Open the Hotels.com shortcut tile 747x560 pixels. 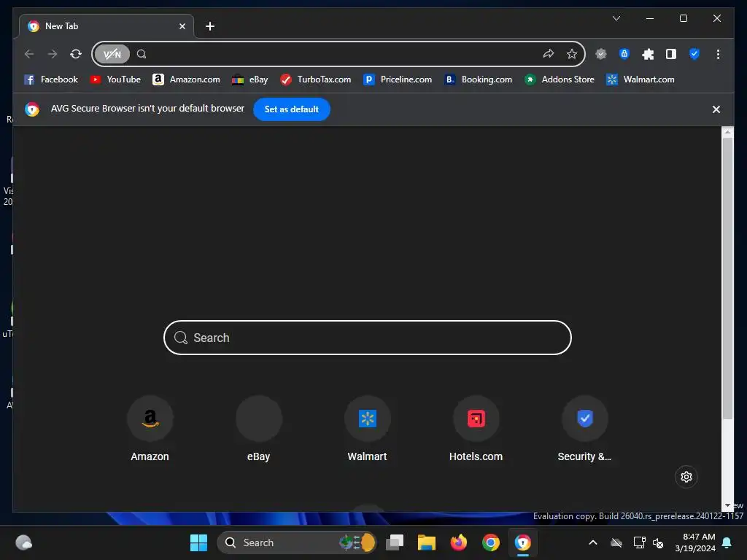476,429
